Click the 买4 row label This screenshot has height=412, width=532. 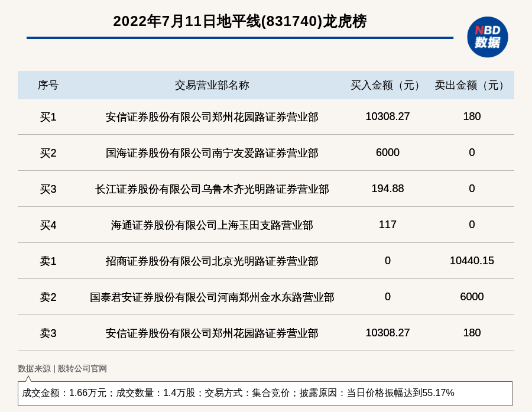[48, 225]
